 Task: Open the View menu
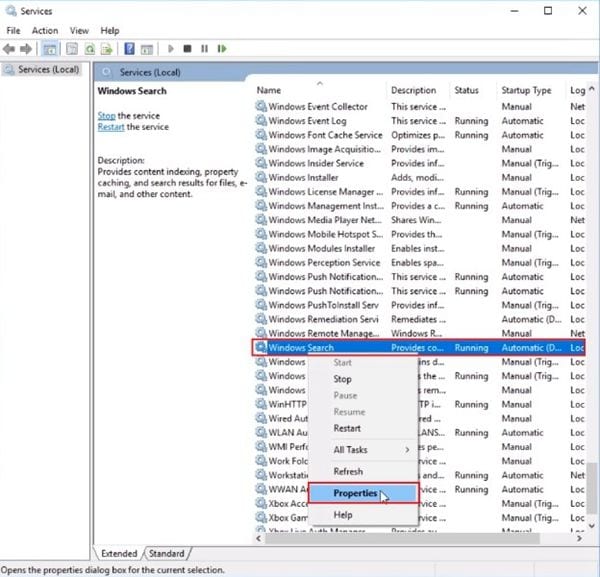tap(79, 31)
